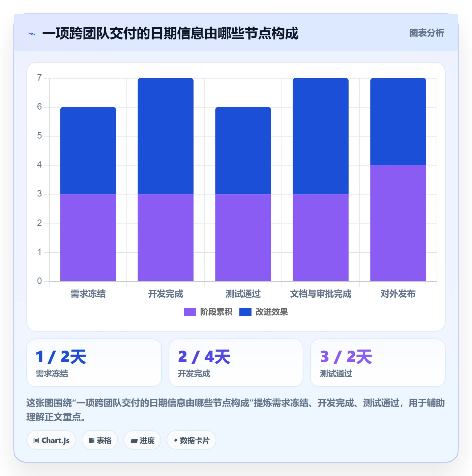472x476 pixels.
Task: Click the blue bar segment for 测试通过
Action: 243,151
